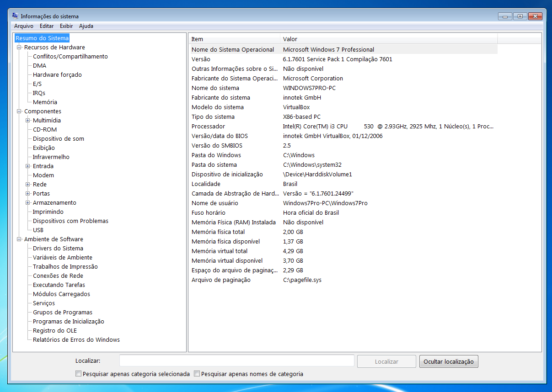The image size is (552, 392).
Task: Select Trabalhos de Impressão tree item
Action: click(65, 266)
